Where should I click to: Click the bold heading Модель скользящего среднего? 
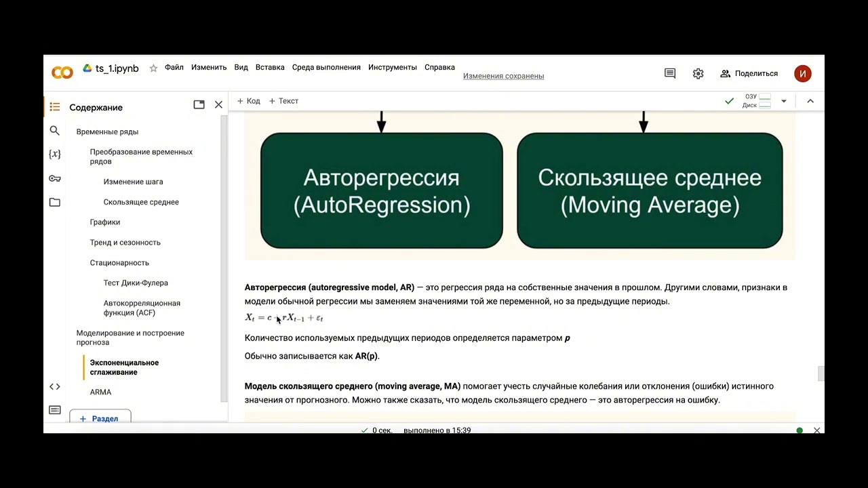click(x=353, y=386)
